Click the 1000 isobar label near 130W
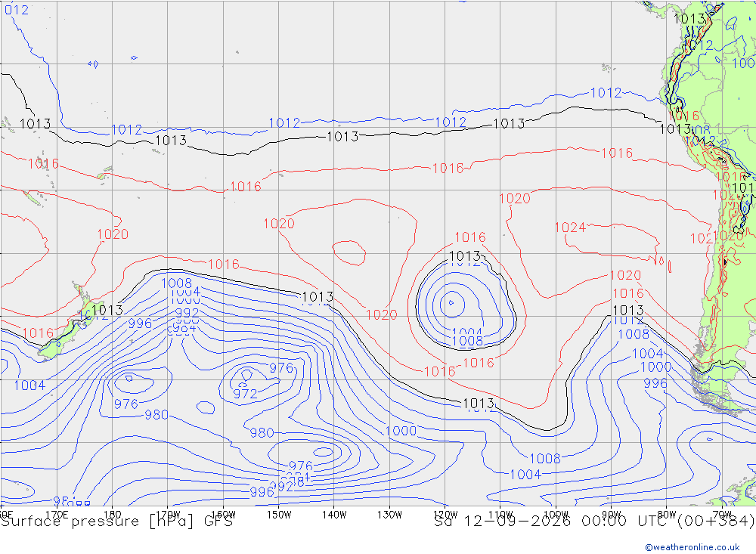 tap(401, 431)
